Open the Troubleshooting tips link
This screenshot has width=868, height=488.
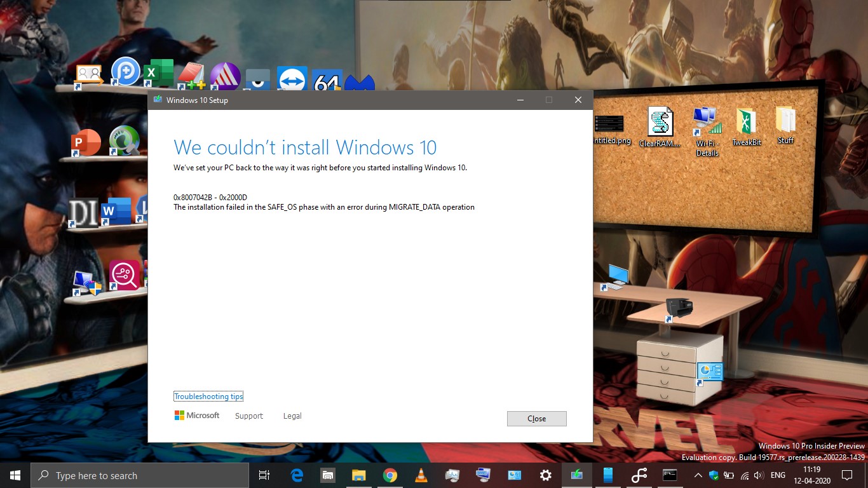coord(208,396)
